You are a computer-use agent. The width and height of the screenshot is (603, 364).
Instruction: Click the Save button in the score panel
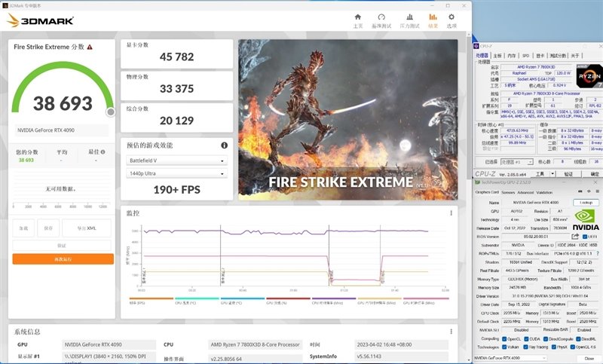(x=48, y=228)
